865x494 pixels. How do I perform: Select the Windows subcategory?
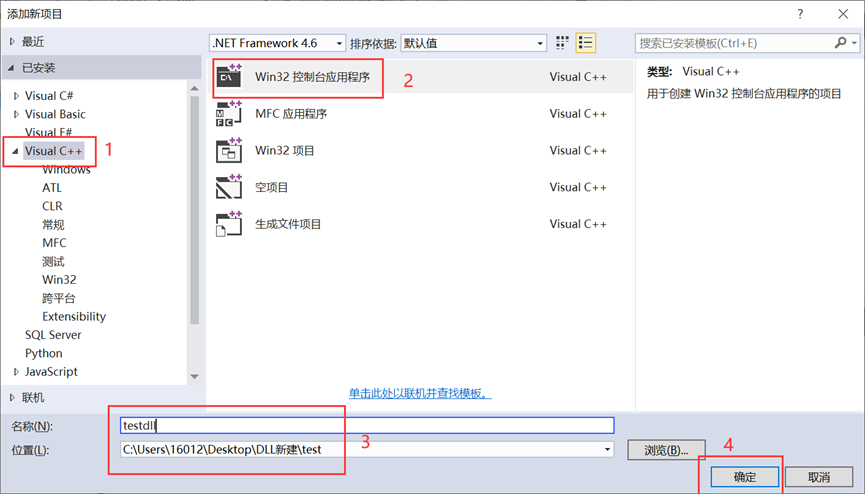pos(66,169)
